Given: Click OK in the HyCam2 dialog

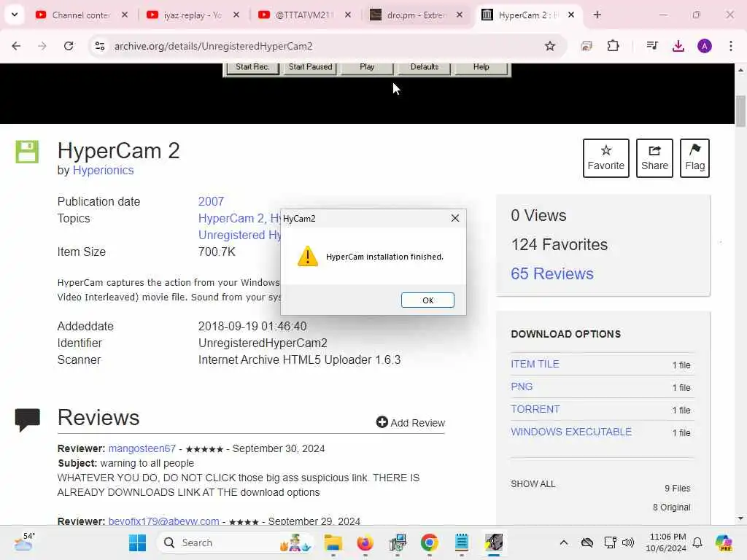Looking at the screenshot, I should [427, 300].
